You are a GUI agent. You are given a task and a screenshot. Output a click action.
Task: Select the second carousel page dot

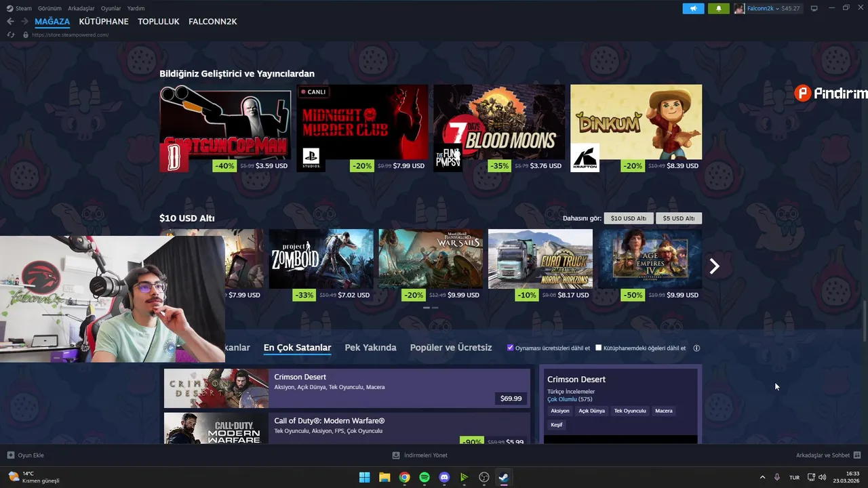pyautogui.click(x=435, y=308)
